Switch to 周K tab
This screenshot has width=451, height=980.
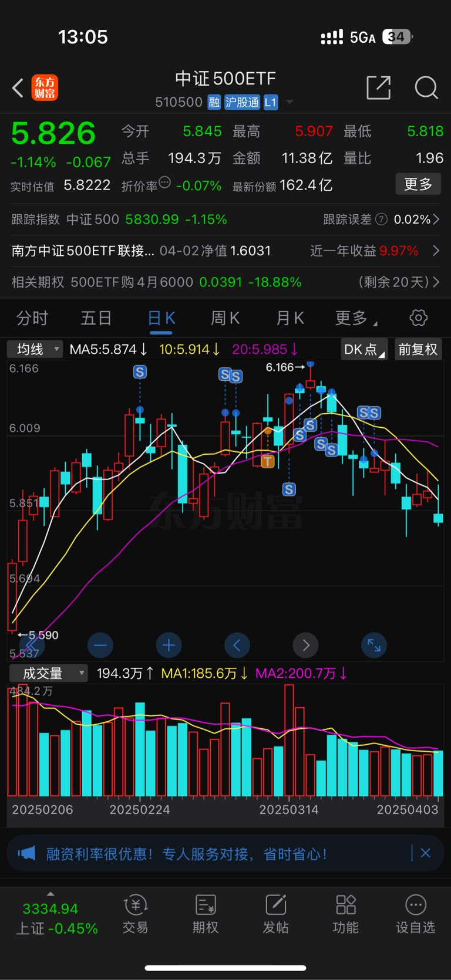click(x=225, y=318)
